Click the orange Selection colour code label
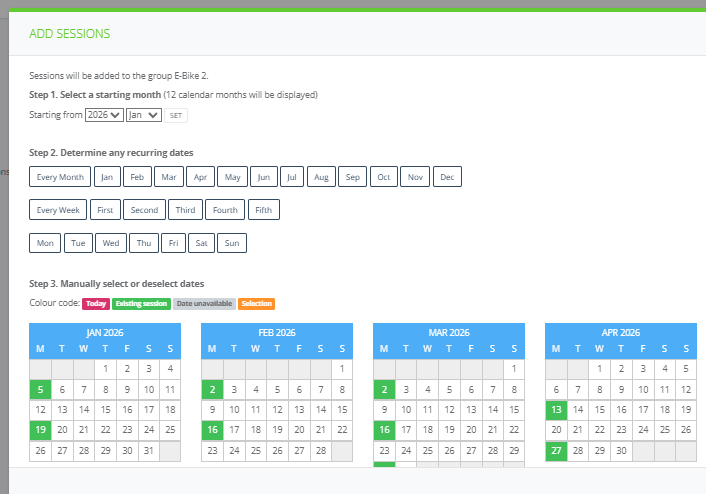This screenshot has height=494, width=706. coord(256,304)
